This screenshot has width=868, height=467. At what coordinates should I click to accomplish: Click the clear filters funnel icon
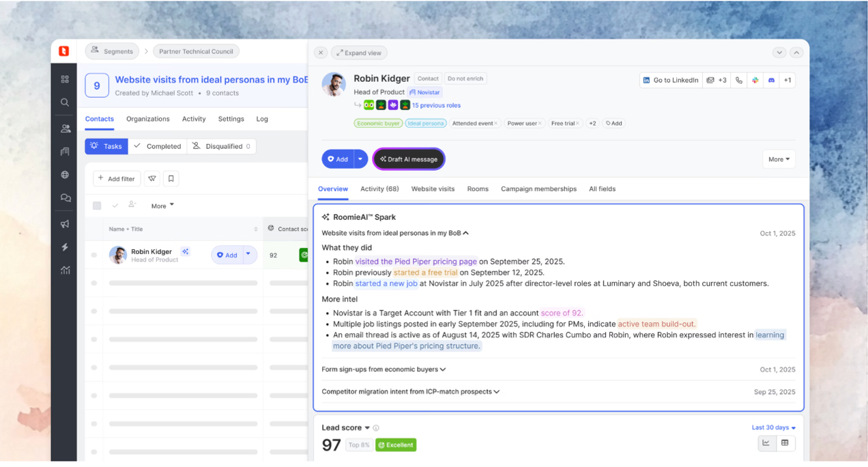coord(152,179)
